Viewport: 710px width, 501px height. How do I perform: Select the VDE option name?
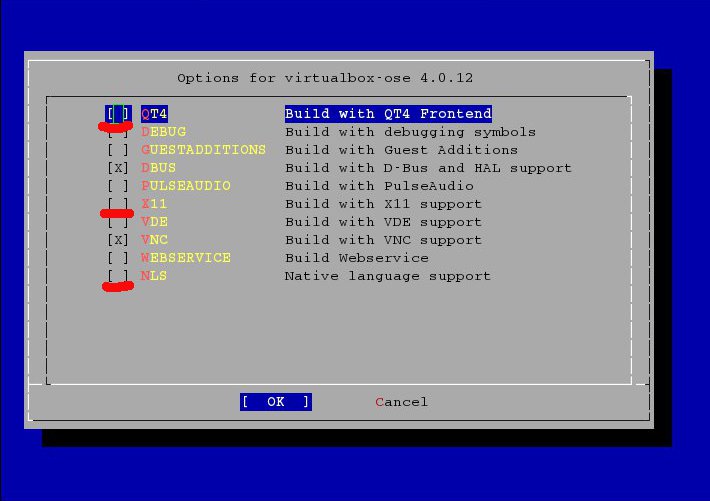point(154,222)
